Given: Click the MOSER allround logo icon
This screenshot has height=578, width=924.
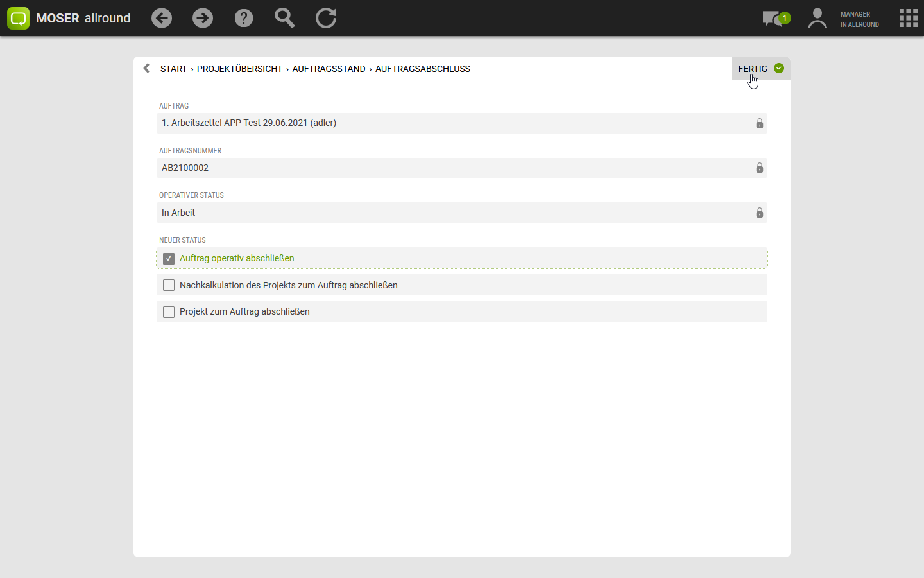Looking at the screenshot, I should click(19, 18).
